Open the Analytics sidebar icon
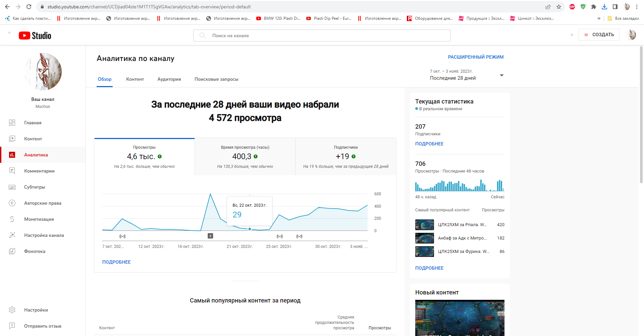 (x=12, y=155)
